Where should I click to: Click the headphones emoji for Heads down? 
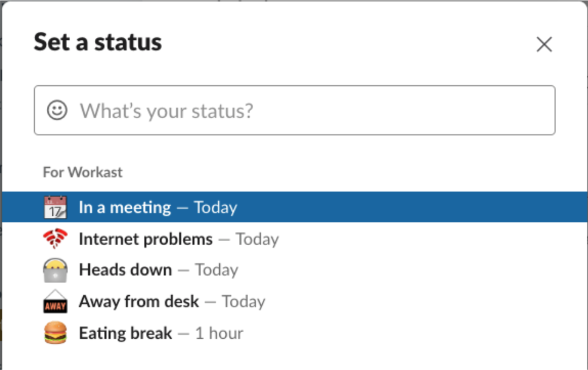[x=55, y=270]
